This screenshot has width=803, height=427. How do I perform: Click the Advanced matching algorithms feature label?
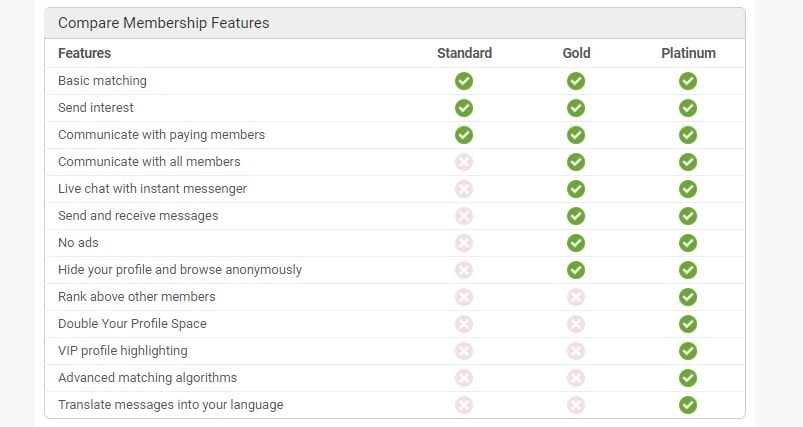147,378
